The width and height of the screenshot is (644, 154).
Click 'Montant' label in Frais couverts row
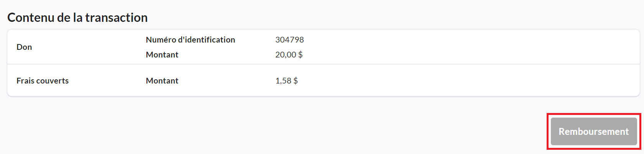pyautogui.click(x=162, y=81)
